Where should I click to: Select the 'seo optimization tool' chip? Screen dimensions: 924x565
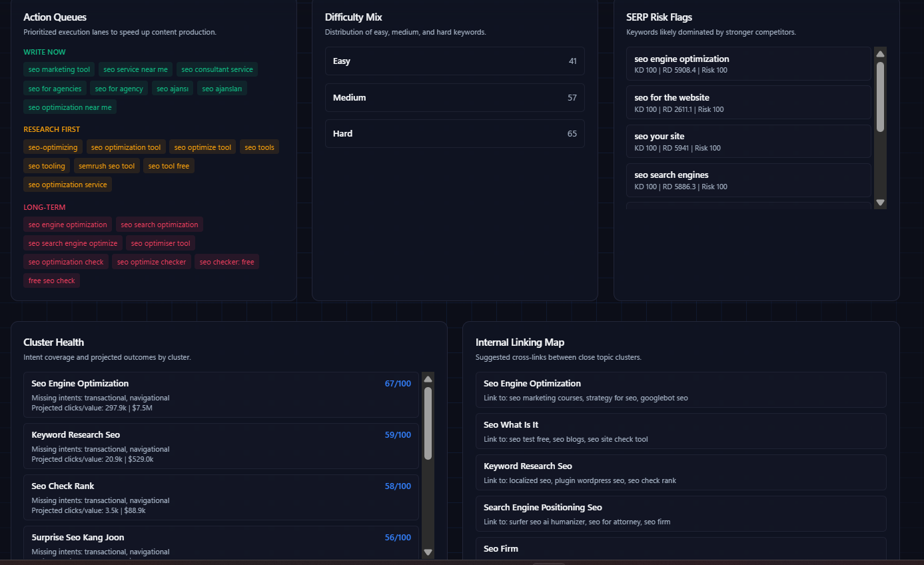point(126,147)
